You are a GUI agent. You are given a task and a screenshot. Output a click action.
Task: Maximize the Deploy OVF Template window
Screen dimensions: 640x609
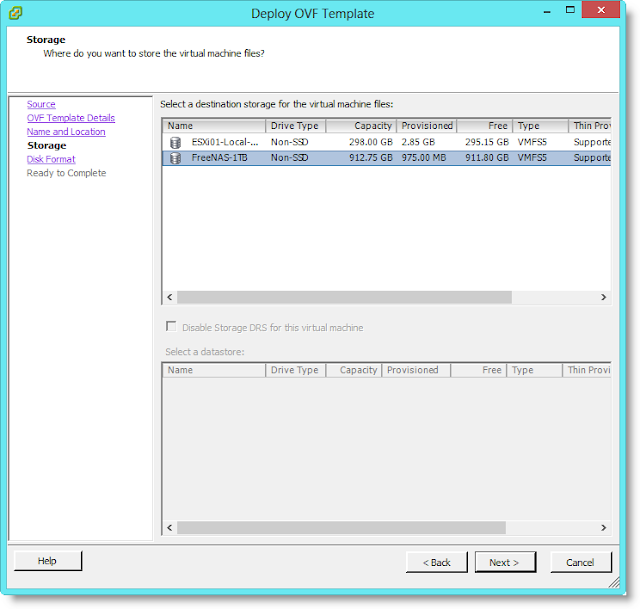[x=570, y=10]
